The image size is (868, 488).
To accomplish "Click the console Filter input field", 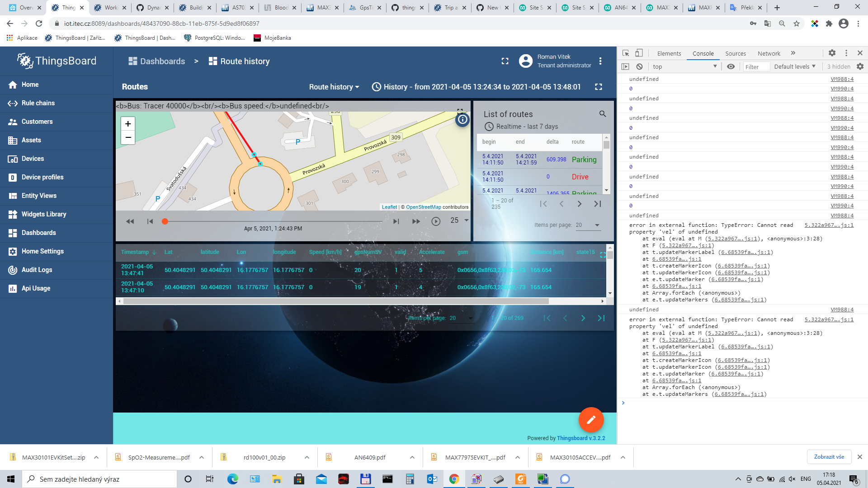I will (756, 67).
